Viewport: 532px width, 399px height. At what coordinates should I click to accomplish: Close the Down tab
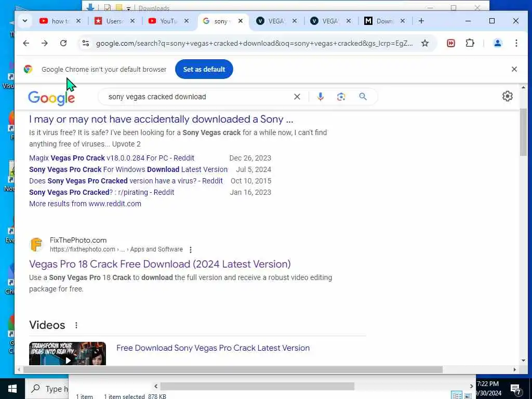click(x=403, y=21)
